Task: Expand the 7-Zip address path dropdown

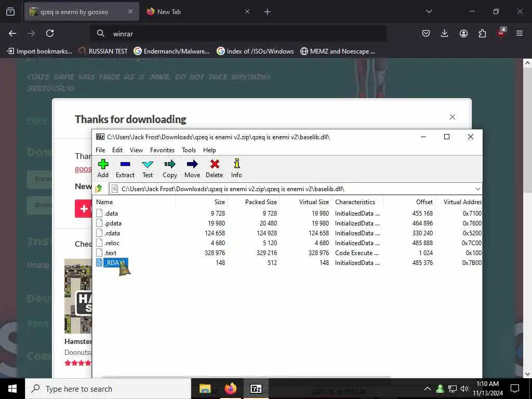Action: 478,189
